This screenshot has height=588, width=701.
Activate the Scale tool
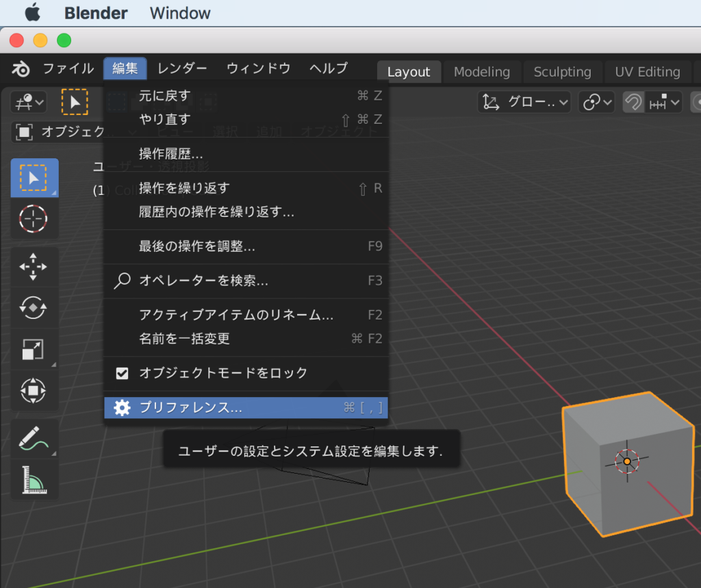click(x=34, y=350)
